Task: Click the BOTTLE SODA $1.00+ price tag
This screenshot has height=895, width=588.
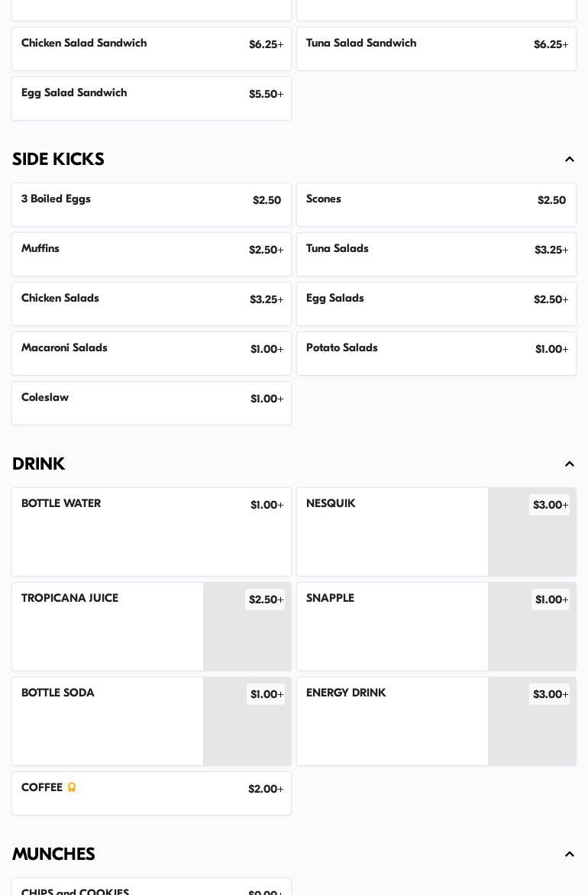Action: click(x=266, y=694)
